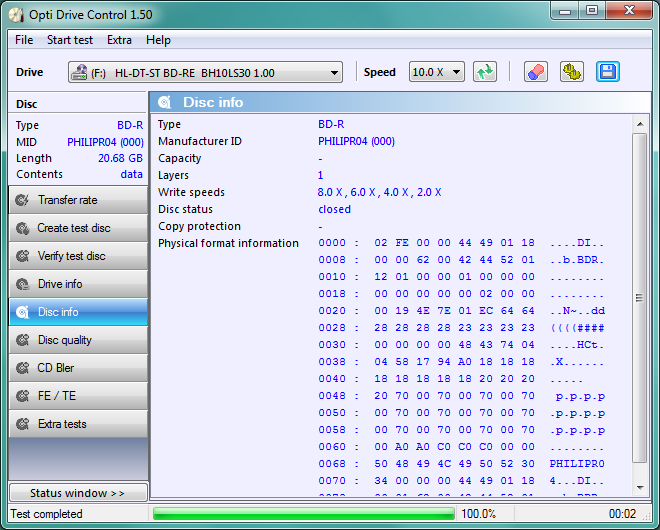Click the disc info scrollbar down arrow

[x=640, y=488]
